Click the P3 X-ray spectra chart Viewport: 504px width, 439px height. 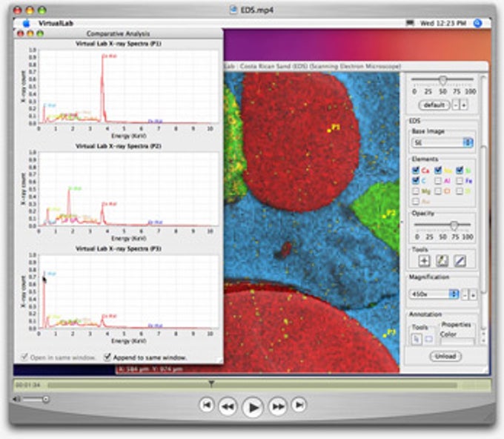(x=128, y=291)
